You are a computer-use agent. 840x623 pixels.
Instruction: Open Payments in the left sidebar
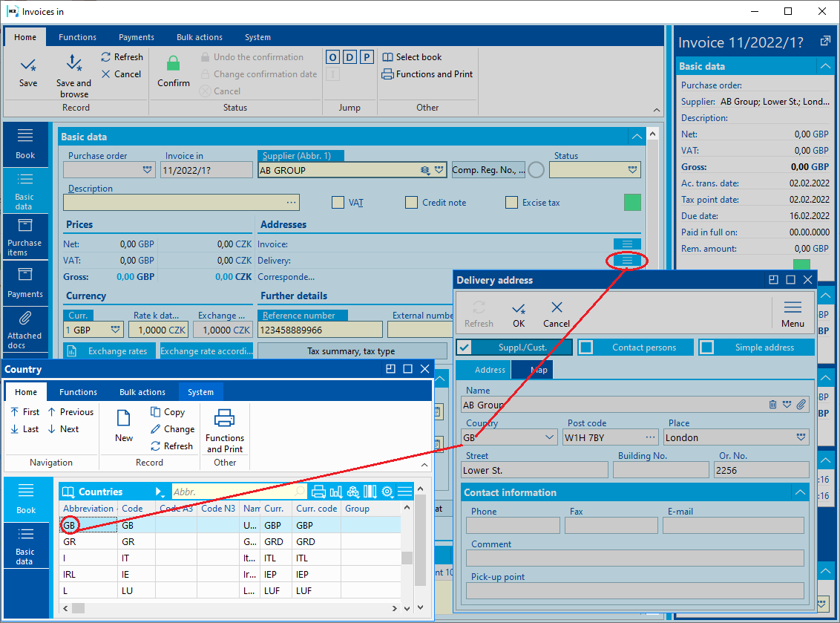(x=25, y=283)
